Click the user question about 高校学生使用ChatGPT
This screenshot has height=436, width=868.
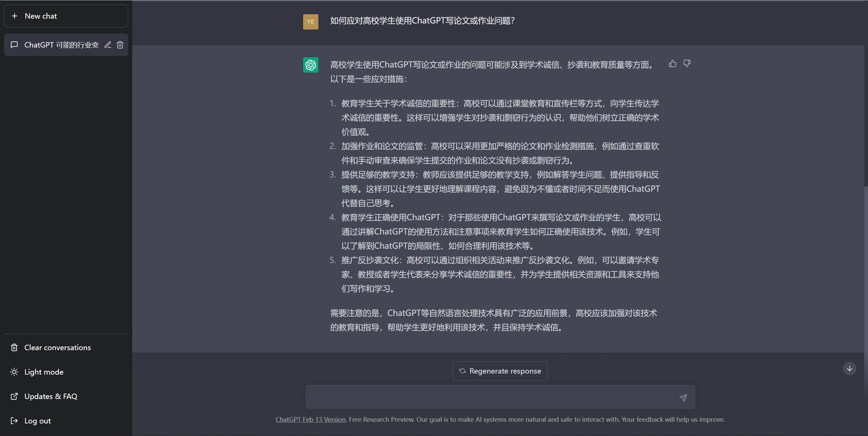point(422,21)
